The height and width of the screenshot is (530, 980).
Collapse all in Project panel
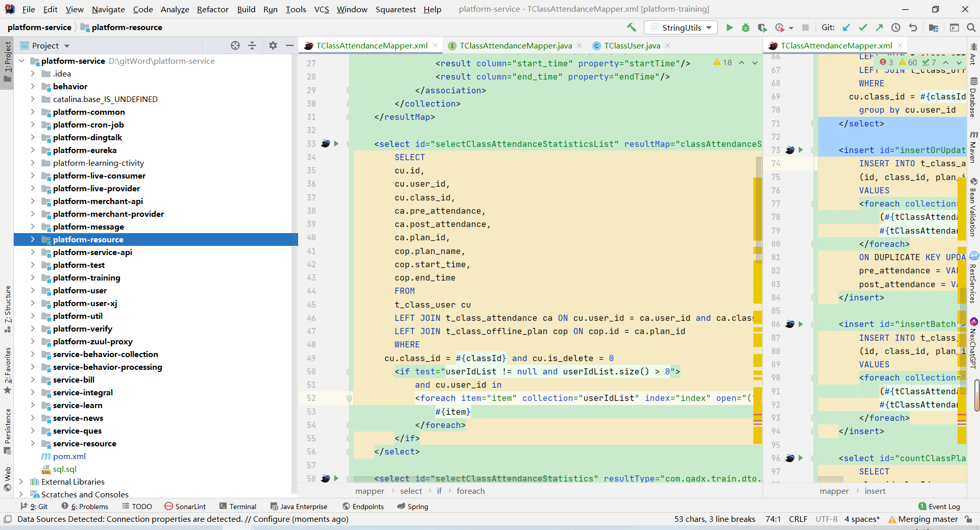click(252, 45)
